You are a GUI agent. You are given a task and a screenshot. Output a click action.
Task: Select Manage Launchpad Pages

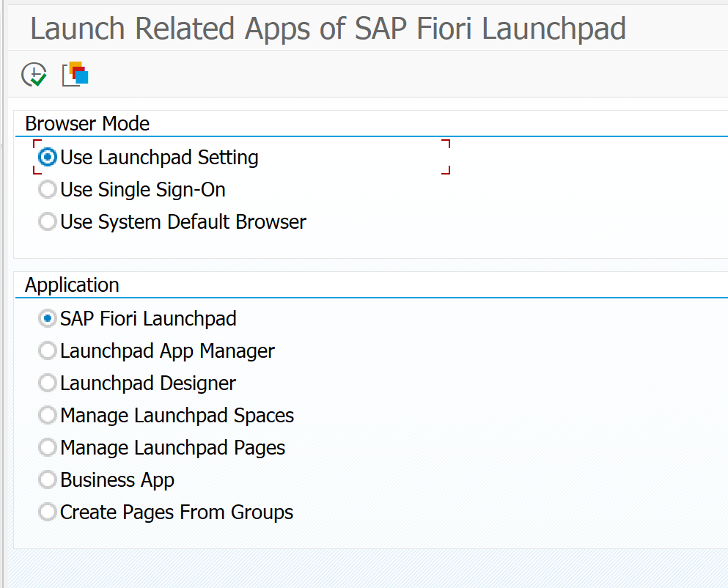[46, 447]
